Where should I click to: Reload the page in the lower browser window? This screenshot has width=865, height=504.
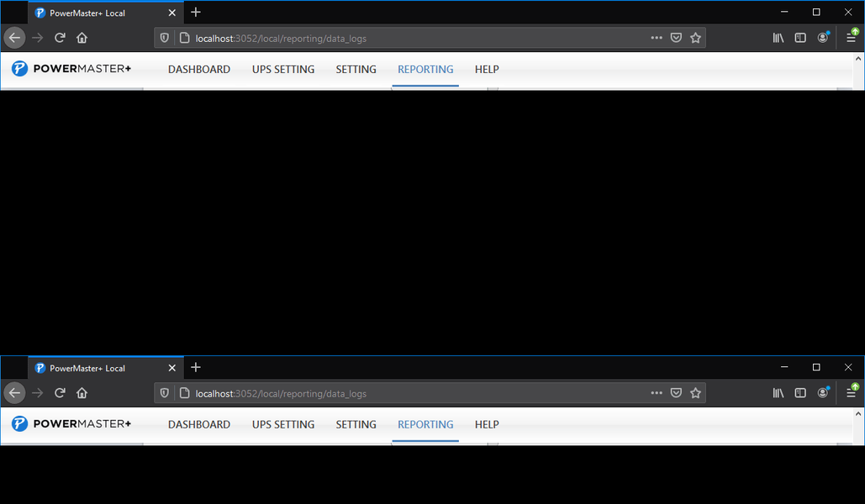click(x=60, y=393)
